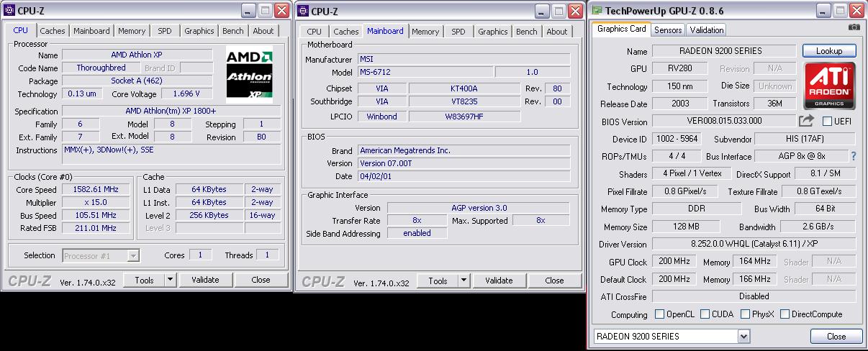Open About tab in first CPU-Z window
Screen dimensions: 868x351
(x=263, y=31)
